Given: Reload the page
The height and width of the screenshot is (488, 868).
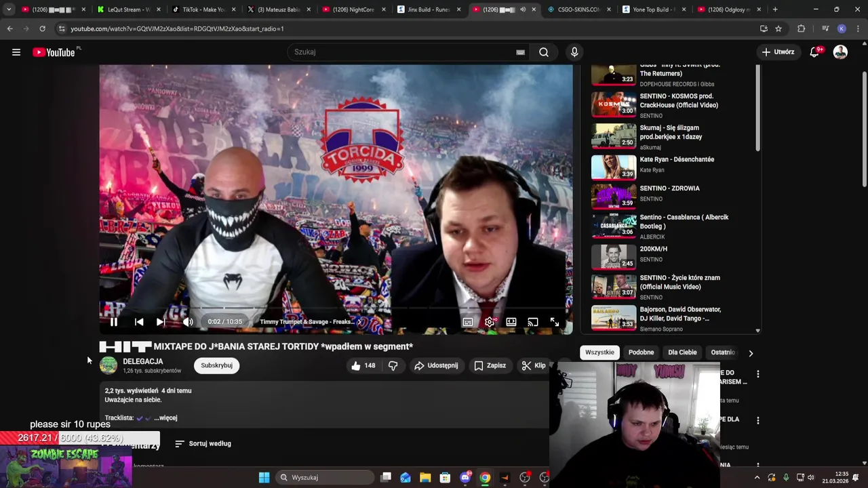Looking at the screenshot, I should pos(42,29).
